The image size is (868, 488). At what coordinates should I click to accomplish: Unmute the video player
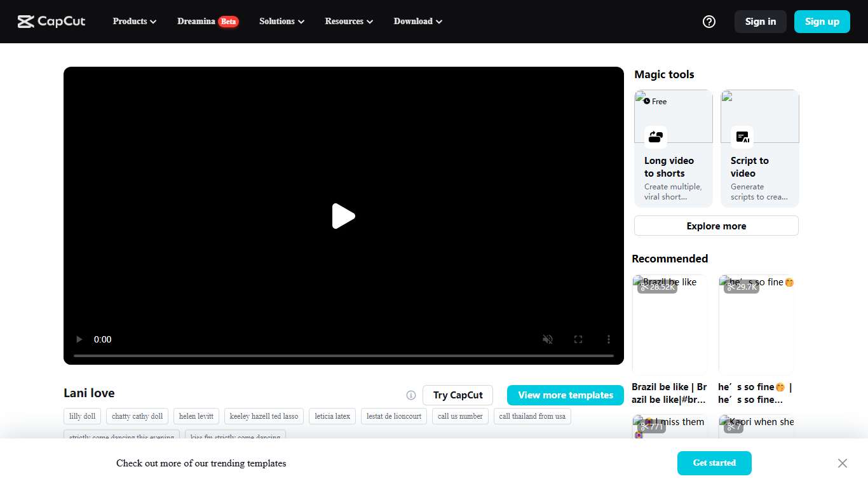[x=547, y=339]
